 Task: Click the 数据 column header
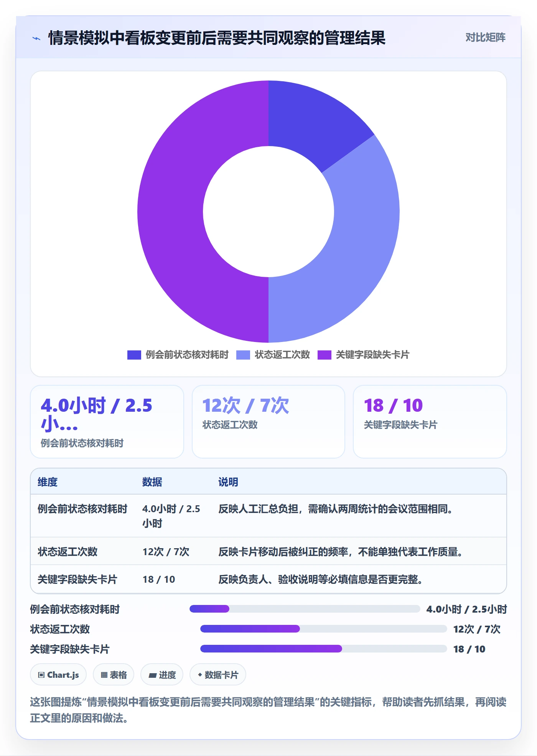click(x=152, y=482)
